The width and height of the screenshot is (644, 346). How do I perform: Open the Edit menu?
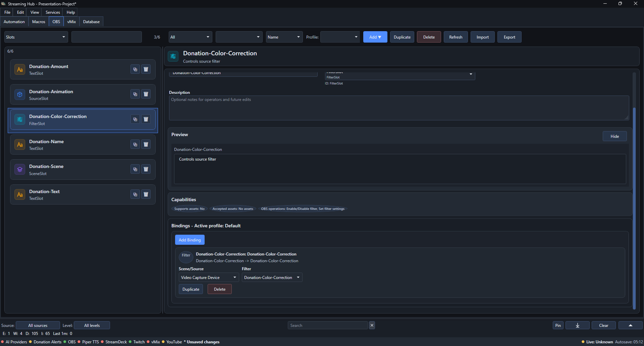pyautogui.click(x=20, y=12)
